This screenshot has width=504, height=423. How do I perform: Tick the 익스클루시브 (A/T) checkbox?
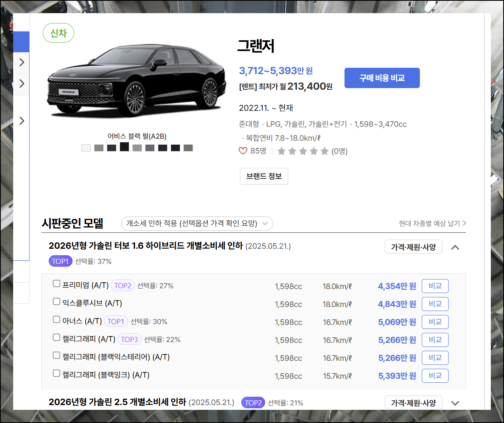[x=57, y=301]
